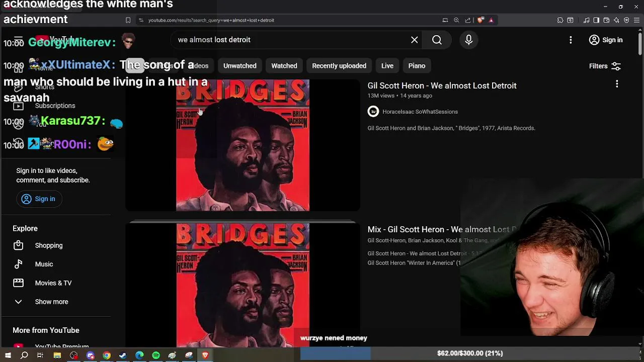This screenshot has width=644, height=362.
Task: Open the Brave Wallet icon
Action: (606, 20)
